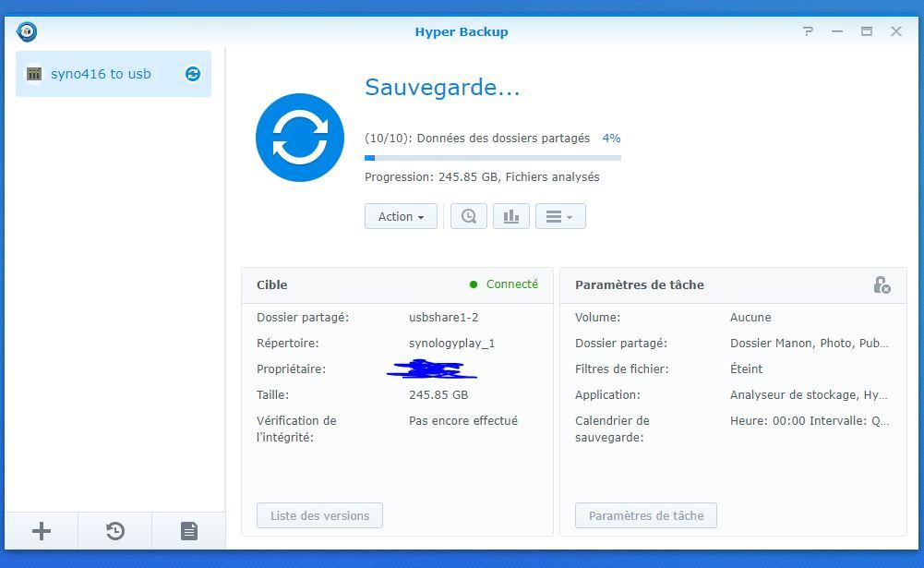Maximize the Hyper Backup window

click(x=866, y=31)
